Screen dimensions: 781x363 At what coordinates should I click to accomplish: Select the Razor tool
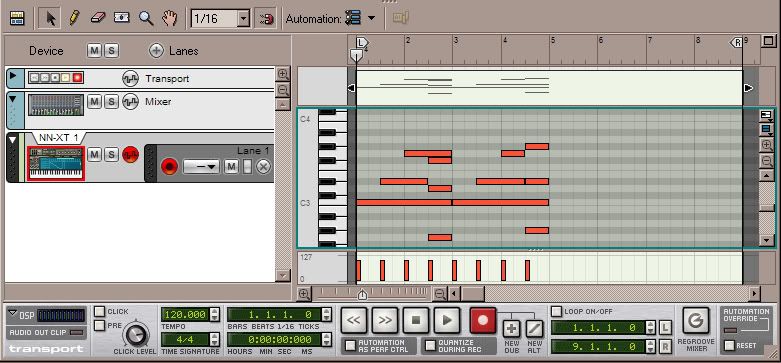(x=122, y=18)
